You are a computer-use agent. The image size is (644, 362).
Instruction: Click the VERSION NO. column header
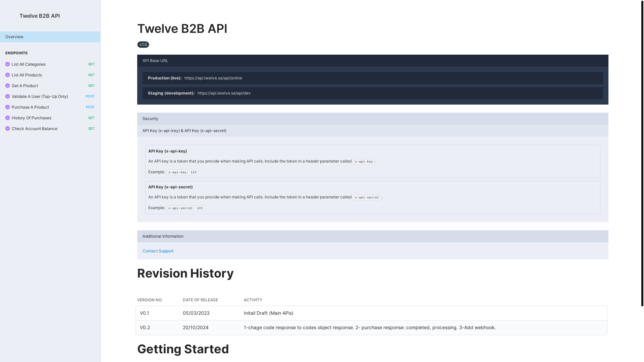click(150, 300)
